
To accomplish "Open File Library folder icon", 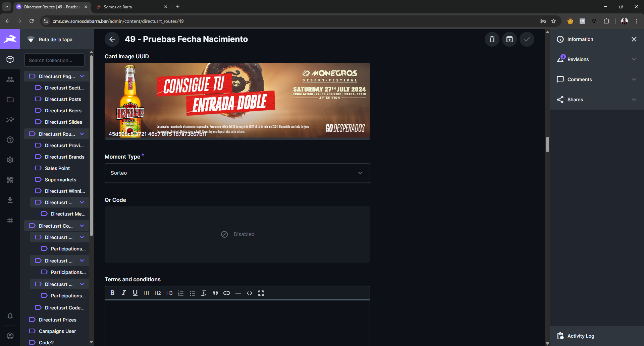I will pyautogui.click(x=10, y=100).
